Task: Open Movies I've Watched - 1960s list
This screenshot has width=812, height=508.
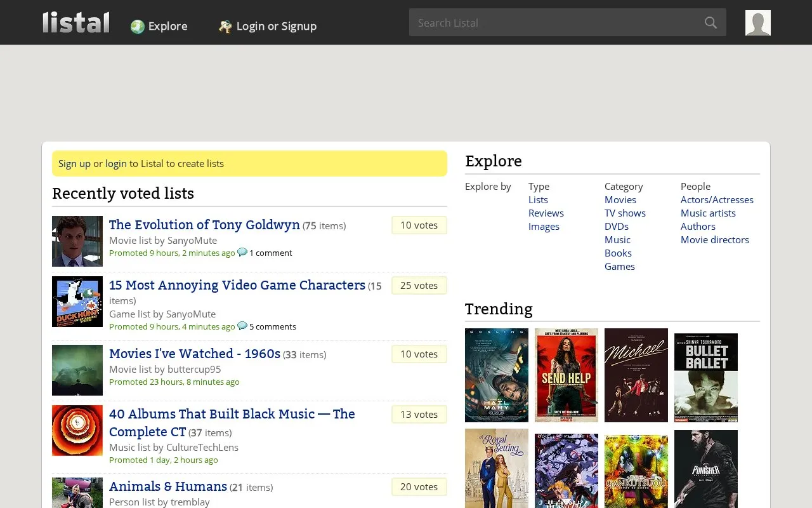Action: [x=195, y=354]
